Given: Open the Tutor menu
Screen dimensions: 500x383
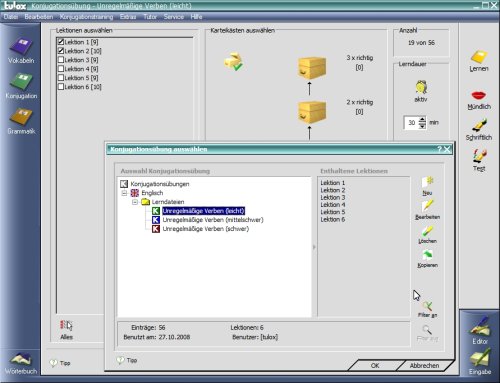Looking at the screenshot, I should [150, 17].
